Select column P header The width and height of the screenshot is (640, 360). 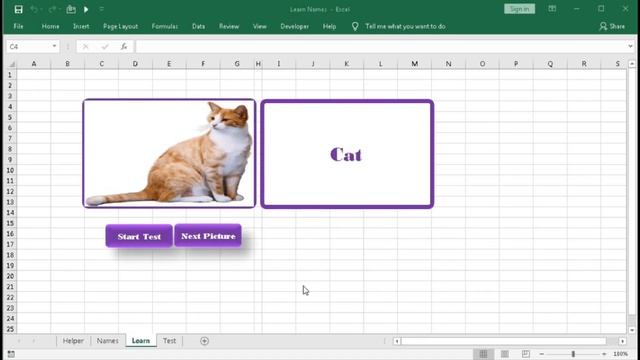(516, 64)
